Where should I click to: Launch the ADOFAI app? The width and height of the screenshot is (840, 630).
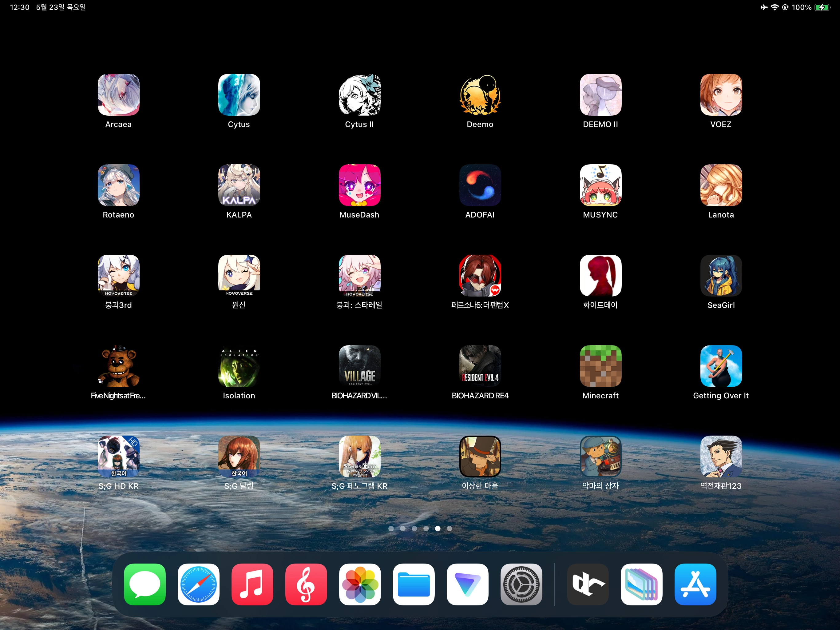(480, 185)
